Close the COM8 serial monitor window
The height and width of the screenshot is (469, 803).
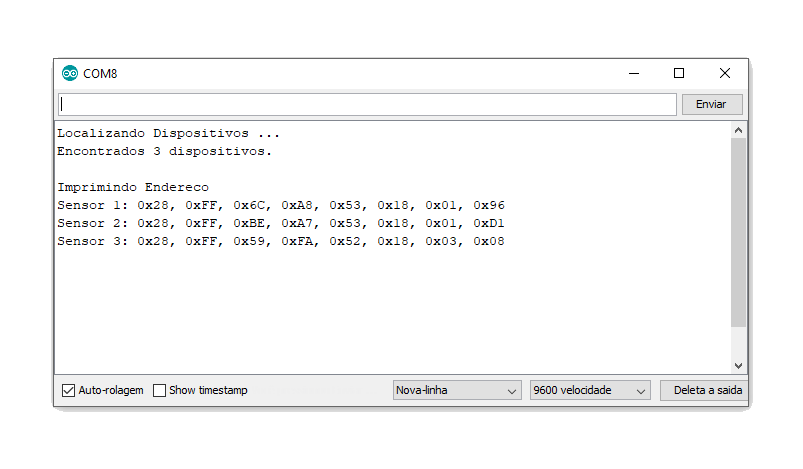tap(725, 73)
